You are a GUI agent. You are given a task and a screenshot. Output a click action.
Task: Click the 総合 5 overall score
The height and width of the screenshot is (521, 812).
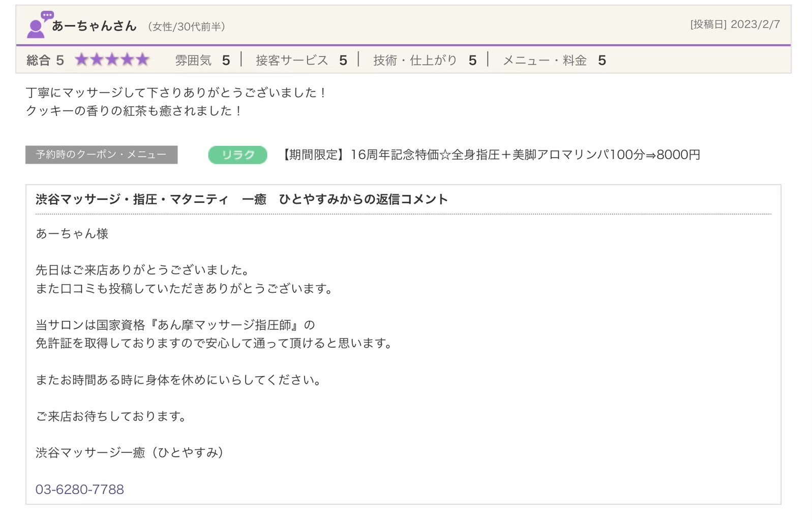[x=45, y=60]
